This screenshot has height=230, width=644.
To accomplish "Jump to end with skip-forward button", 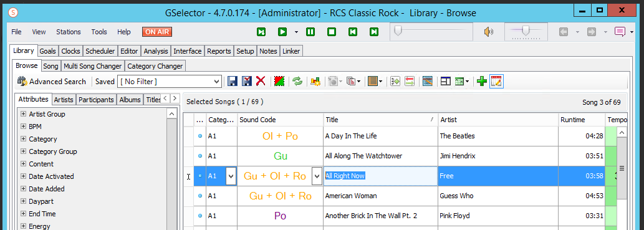I will click(x=374, y=32).
